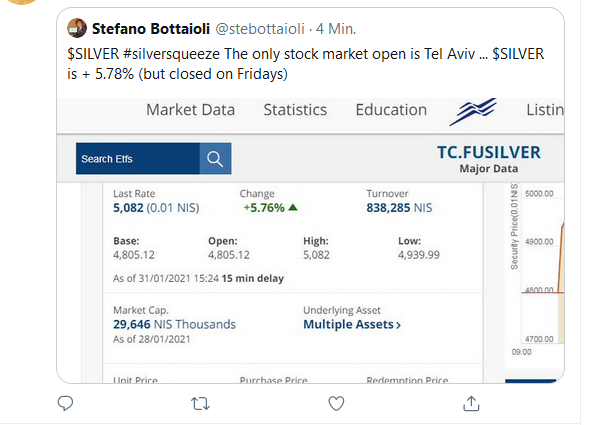Click the reply speech bubble icon
Viewport: 596px width, 425px height.
click(65, 403)
